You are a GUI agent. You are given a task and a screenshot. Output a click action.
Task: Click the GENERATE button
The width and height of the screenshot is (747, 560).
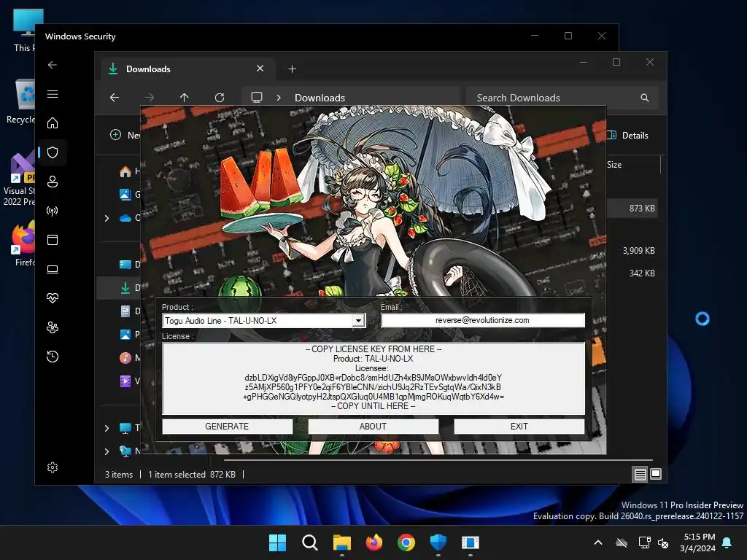point(228,426)
